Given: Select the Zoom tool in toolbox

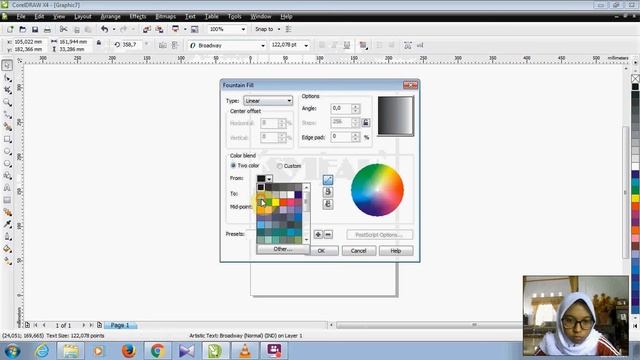Looking at the screenshot, I should (7, 102).
